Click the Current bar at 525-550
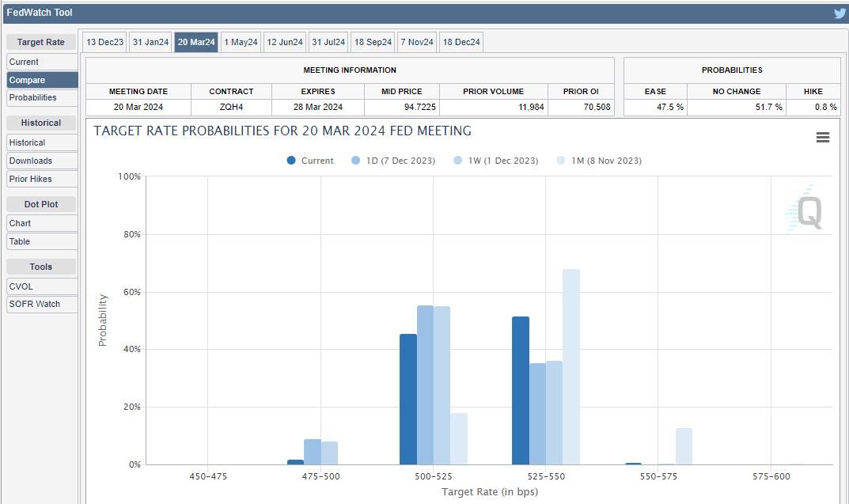The height and width of the screenshot is (504, 849). click(x=521, y=391)
